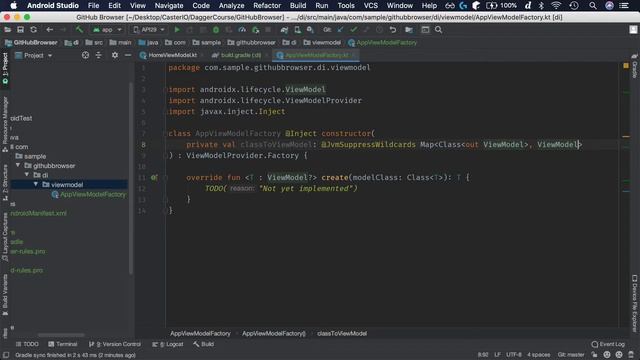640x360 pixels.
Task: Sync files with the toolbar refresh icon
Action: click(33, 30)
